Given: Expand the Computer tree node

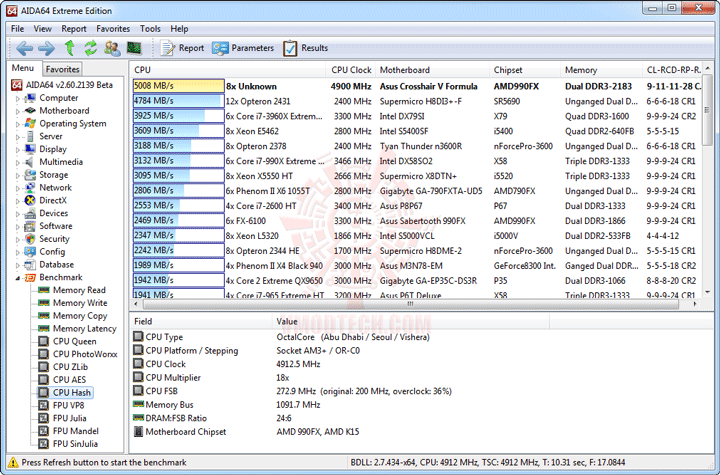Looking at the screenshot, I should click(18, 98).
